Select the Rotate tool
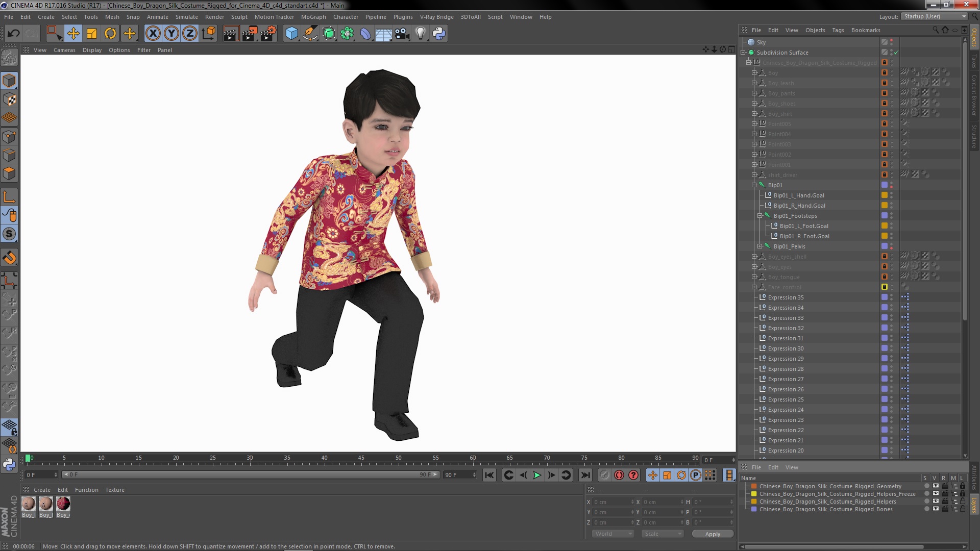This screenshot has width=980, height=551. 110,34
